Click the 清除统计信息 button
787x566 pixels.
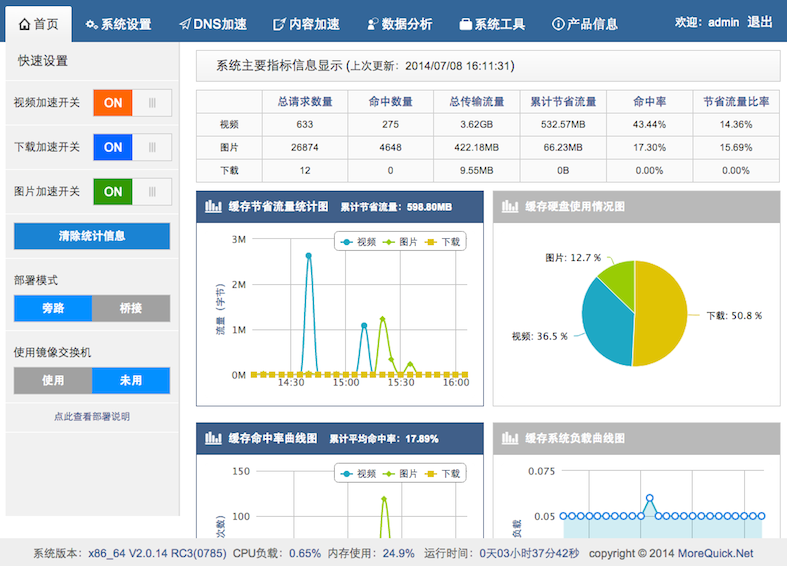92,236
